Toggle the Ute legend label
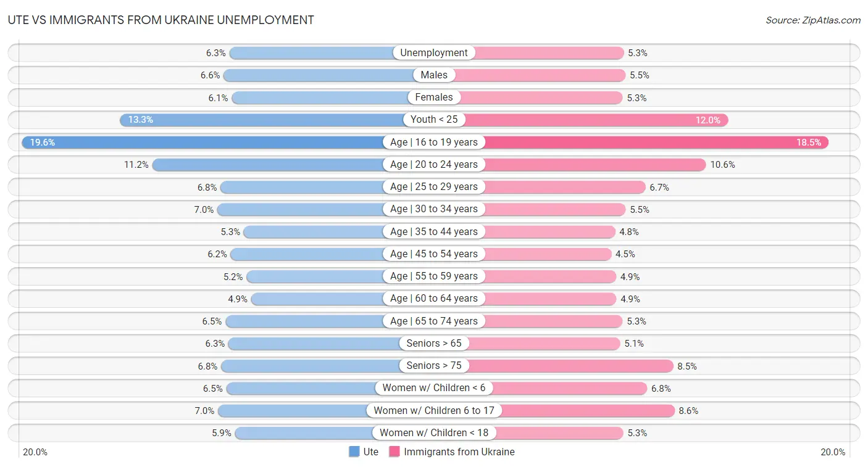 [371, 452]
